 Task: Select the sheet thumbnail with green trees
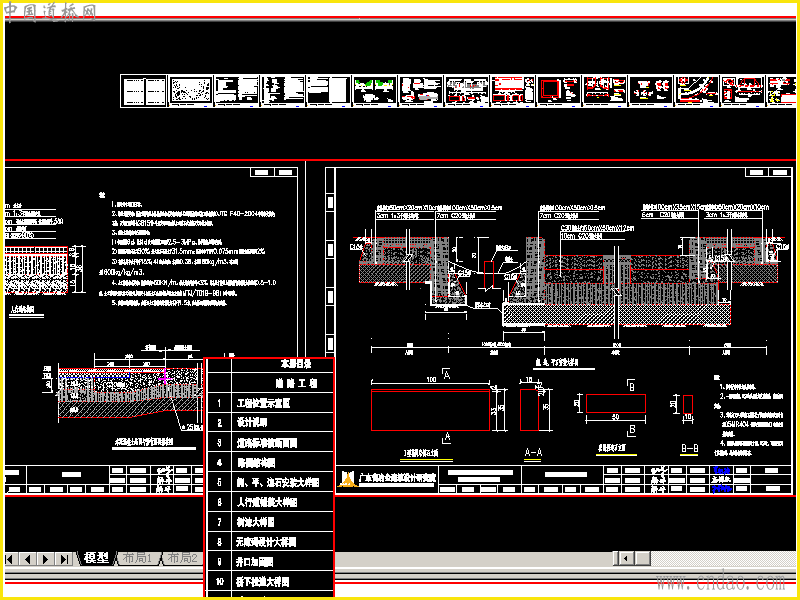[x=375, y=91]
